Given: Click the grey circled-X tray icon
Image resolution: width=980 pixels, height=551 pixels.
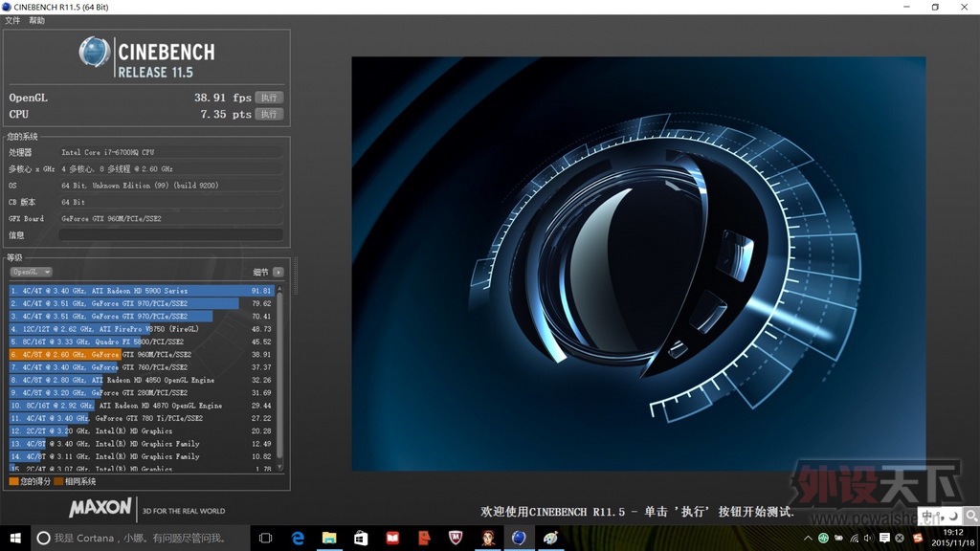Looking at the screenshot, I should (x=900, y=538).
